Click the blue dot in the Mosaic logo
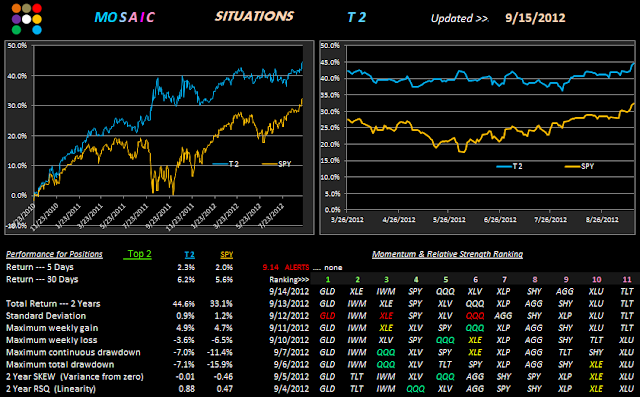The height and width of the screenshot is (397, 640). 37,30
